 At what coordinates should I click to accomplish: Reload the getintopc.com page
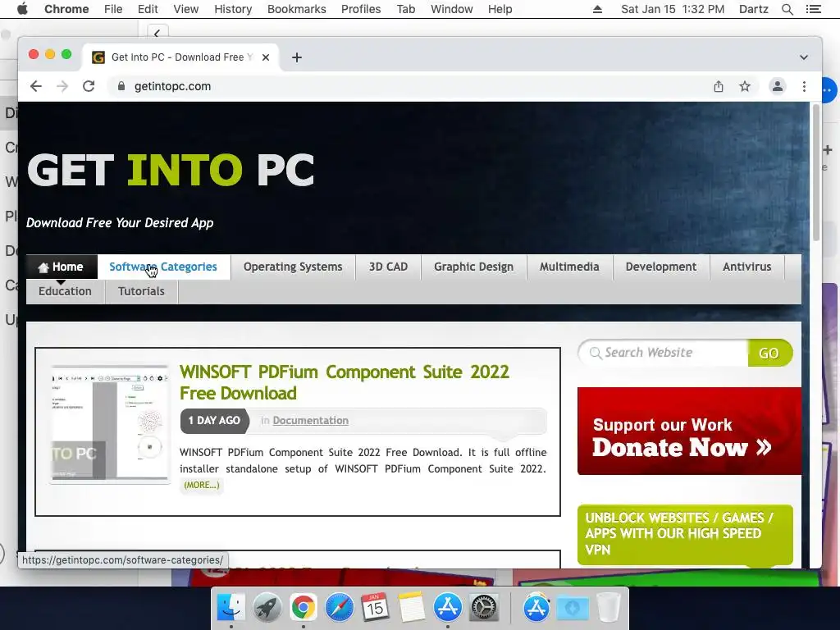coord(89,86)
